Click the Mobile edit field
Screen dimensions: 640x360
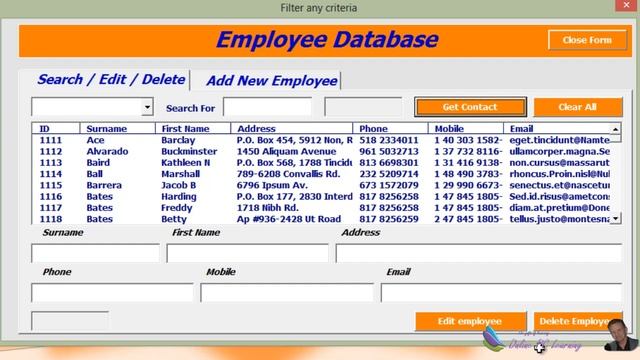287,293
